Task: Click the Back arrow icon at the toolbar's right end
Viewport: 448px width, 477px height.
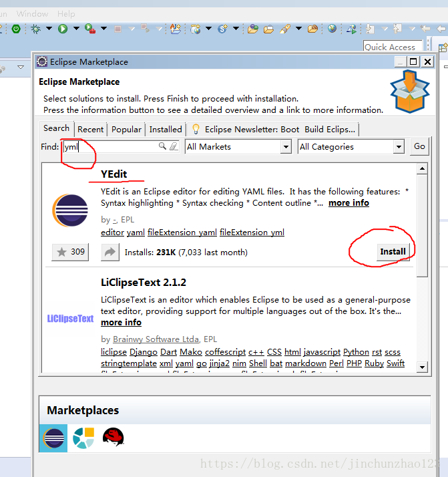Action: 441,29
